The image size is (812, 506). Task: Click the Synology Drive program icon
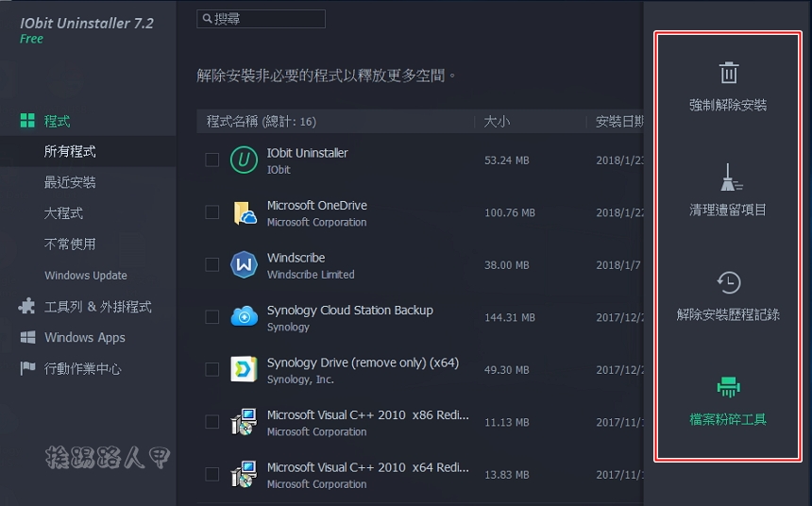pos(244,369)
